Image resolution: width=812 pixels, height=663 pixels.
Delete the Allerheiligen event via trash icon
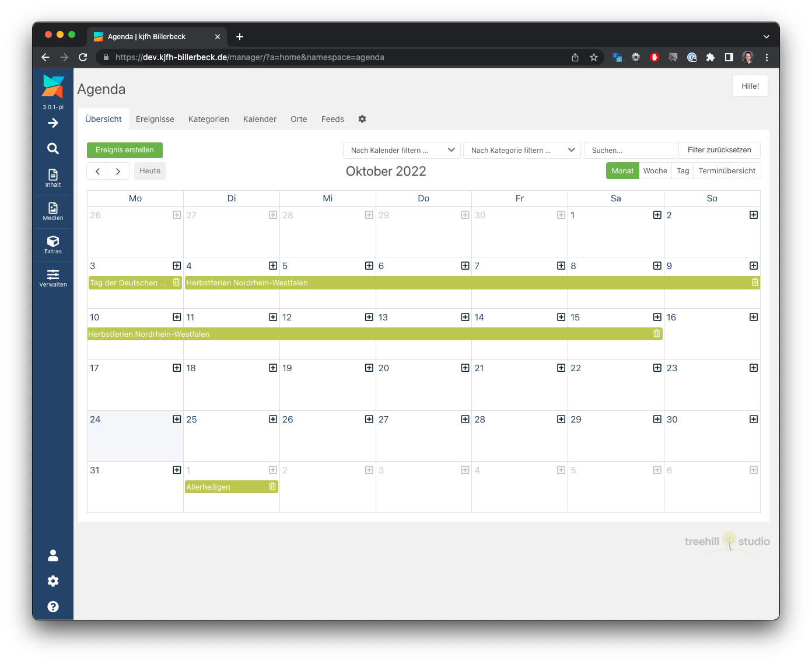(x=272, y=487)
